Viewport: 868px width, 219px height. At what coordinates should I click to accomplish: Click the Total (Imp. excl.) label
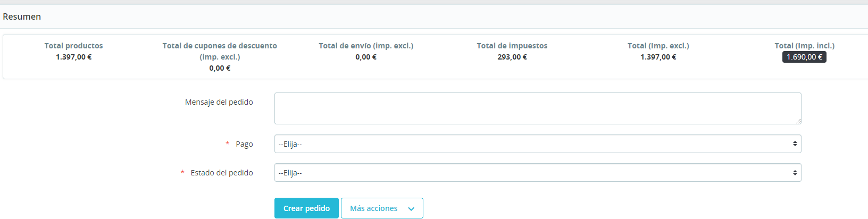(x=658, y=46)
